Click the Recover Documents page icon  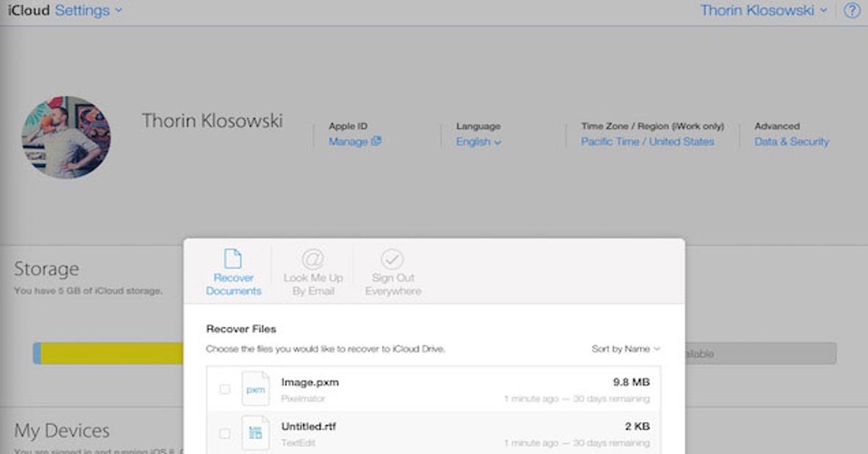[x=232, y=258]
